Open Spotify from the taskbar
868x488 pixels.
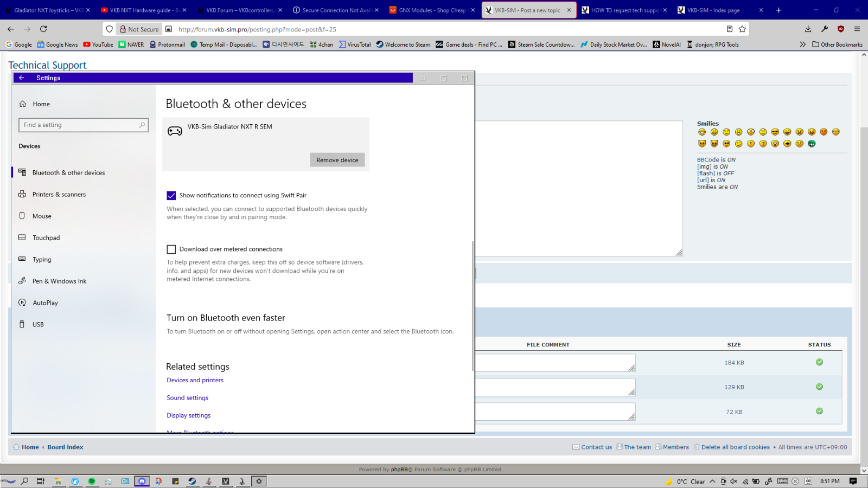[92, 481]
